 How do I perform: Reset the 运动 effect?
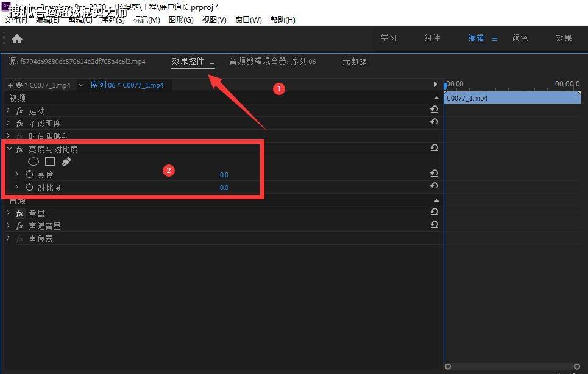(434, 110)
